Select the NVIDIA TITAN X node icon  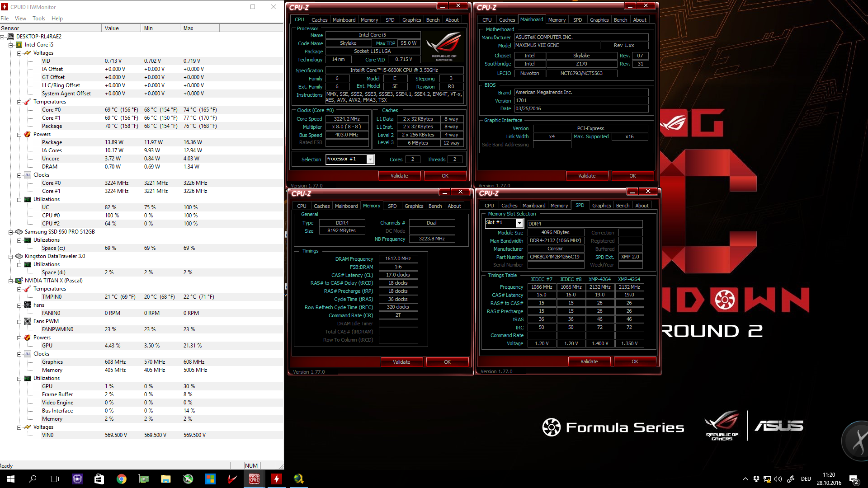pos(19,281)
